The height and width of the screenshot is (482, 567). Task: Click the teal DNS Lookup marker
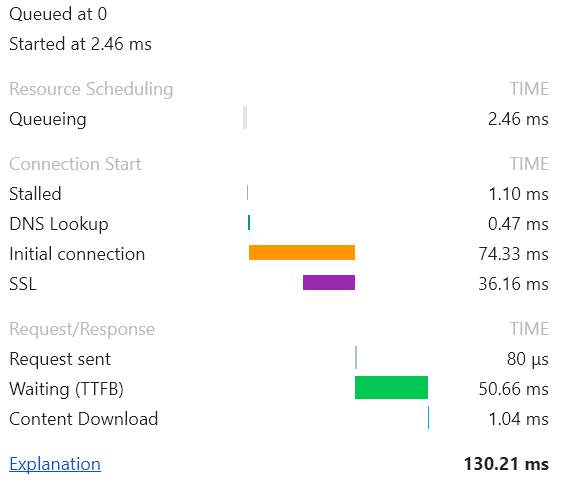click(x=249, y=222)
